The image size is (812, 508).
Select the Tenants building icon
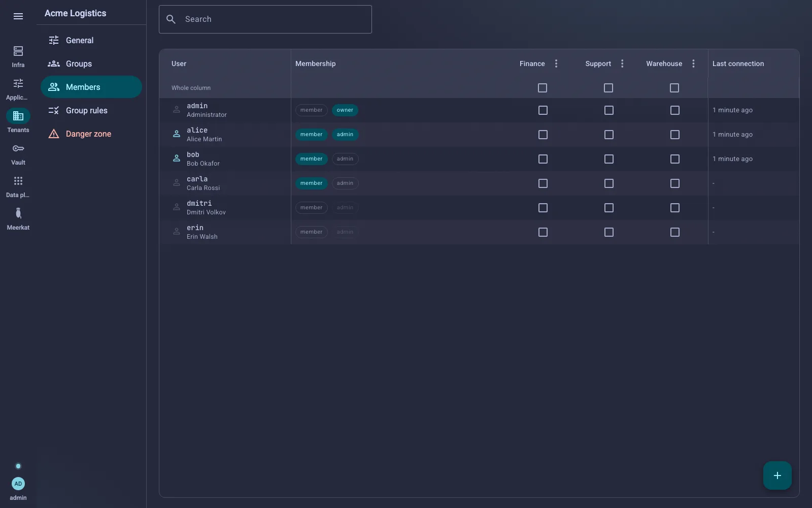coord(18,116)
